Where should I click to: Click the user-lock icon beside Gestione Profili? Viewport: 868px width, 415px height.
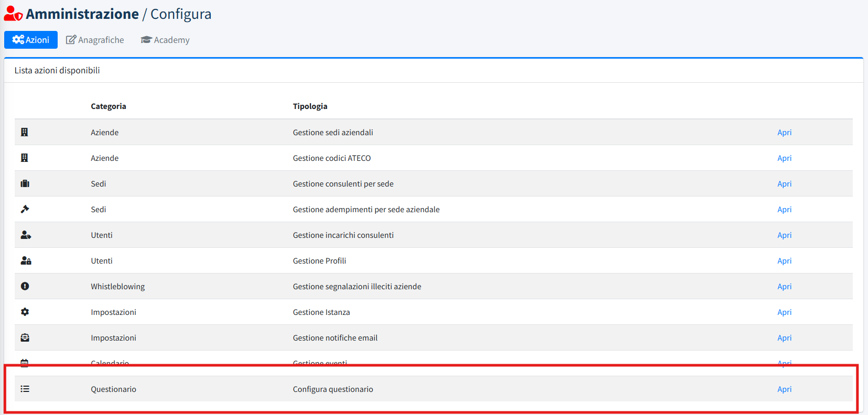pyautogui.click(x=26, y=260)
